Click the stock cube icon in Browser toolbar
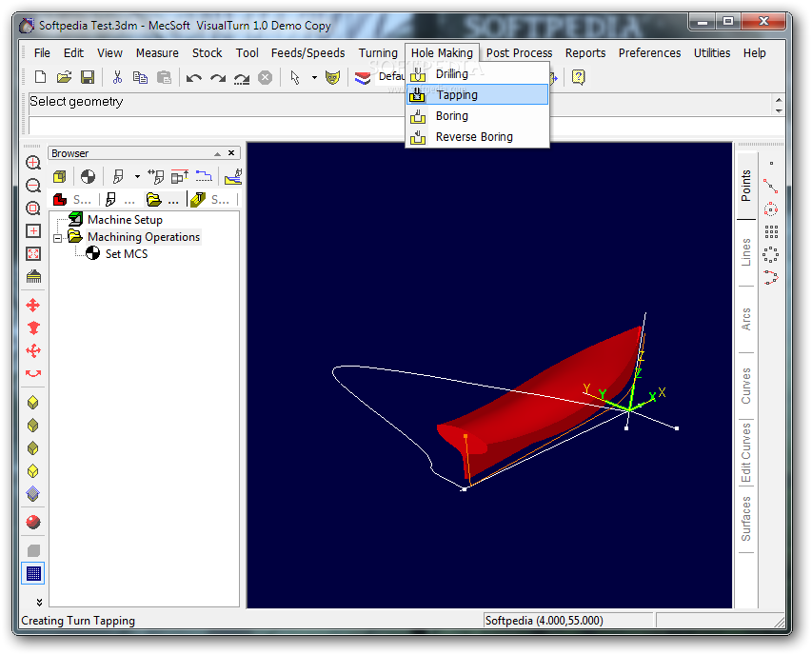This screenshot has height=655, width=812. tap(60, 177)
